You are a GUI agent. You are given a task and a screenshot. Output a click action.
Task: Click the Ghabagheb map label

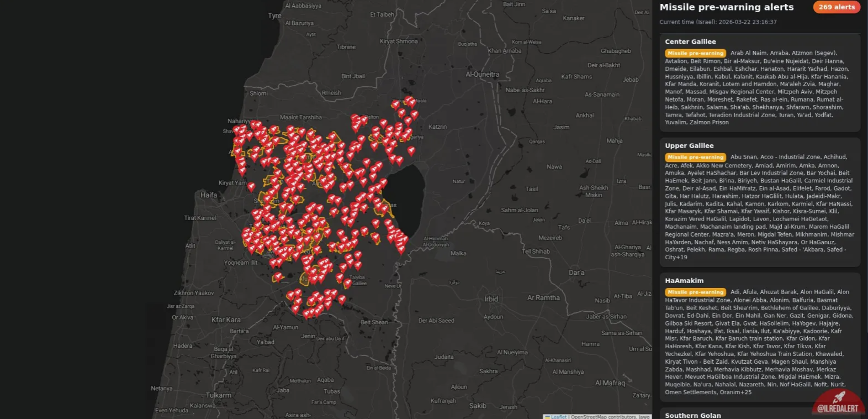pos(616,51)
